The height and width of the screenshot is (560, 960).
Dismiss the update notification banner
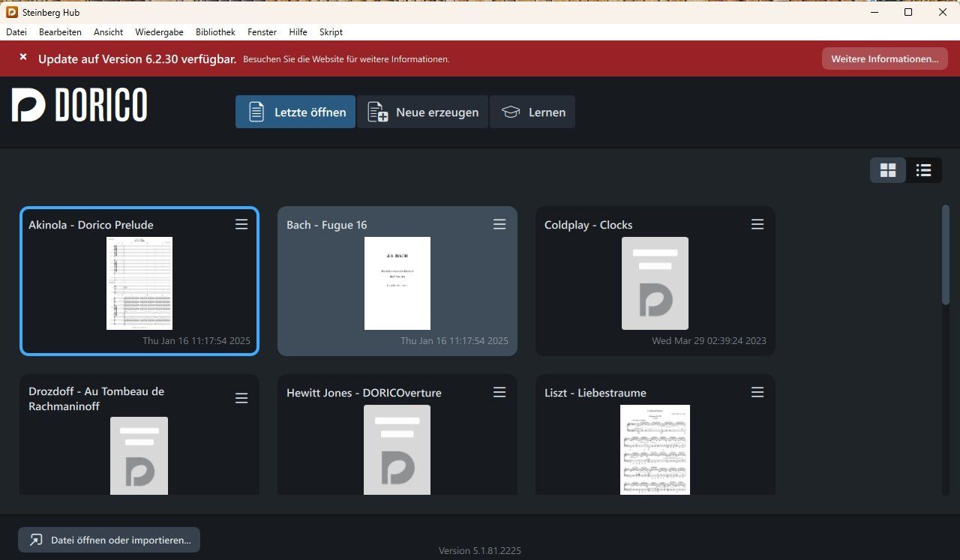pyautogui.click(x=23, y=57)
